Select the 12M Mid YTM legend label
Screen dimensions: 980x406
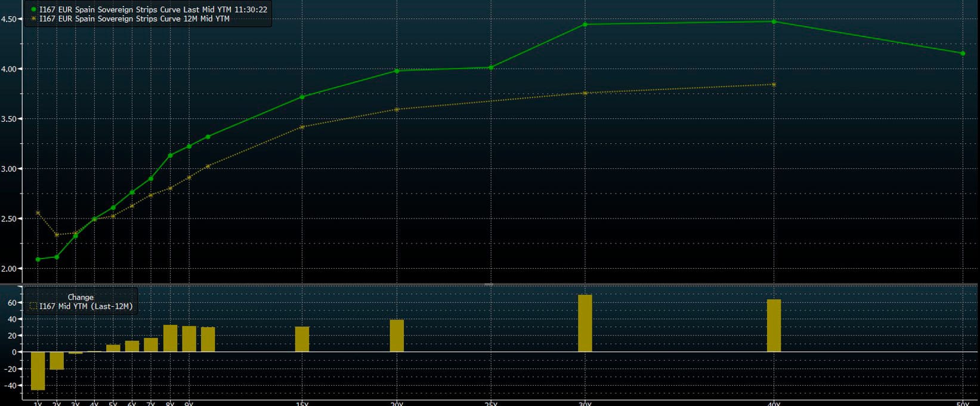click(134, 19)
